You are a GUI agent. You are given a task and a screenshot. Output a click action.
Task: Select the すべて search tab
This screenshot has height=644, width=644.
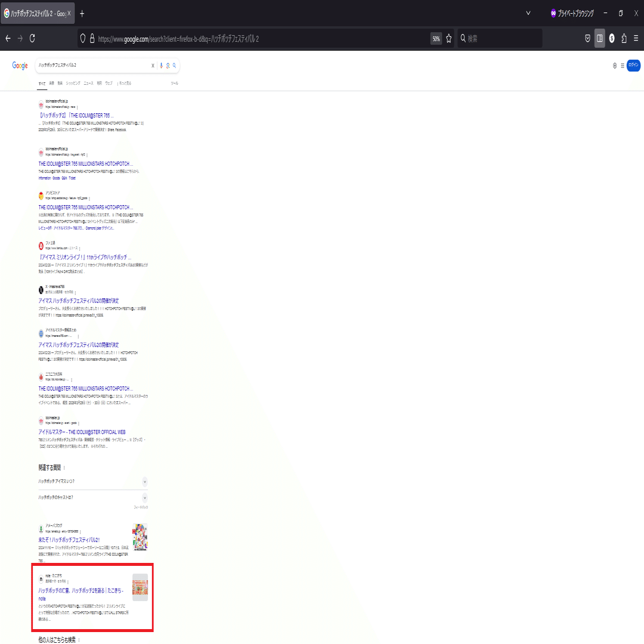[42, 84]
